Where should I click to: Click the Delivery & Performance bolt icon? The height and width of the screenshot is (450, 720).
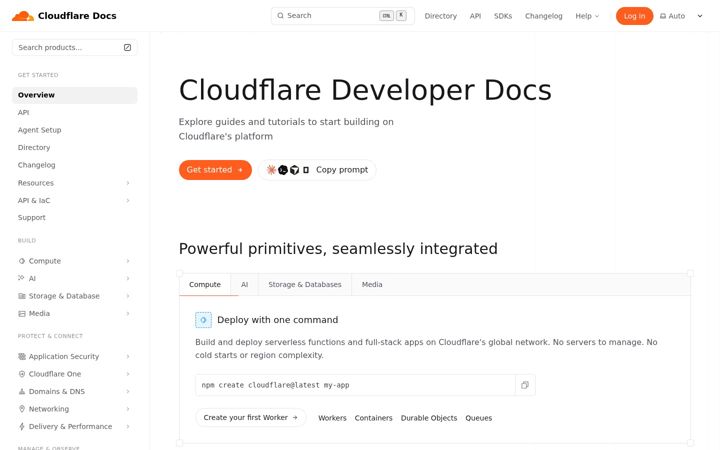point(22,426)
